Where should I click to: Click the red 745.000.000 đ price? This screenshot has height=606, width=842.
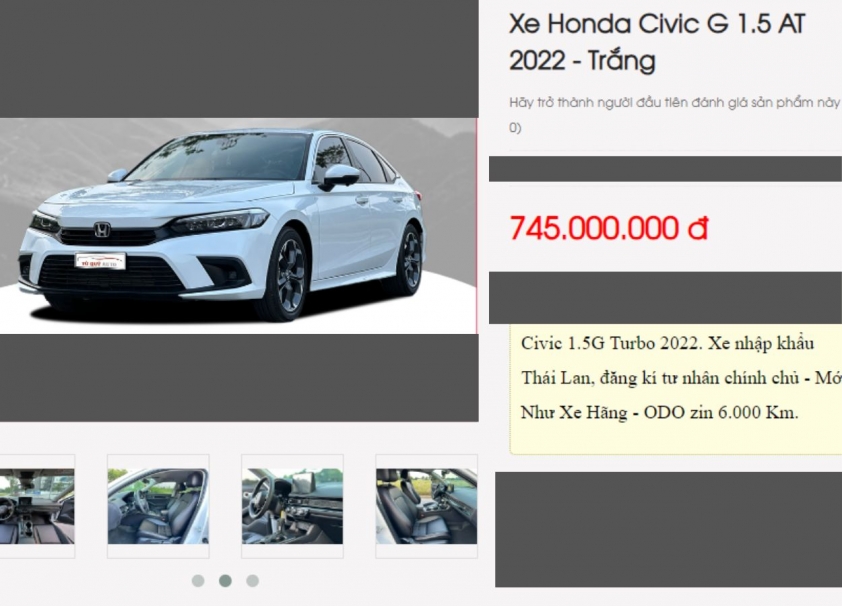[608, 228]
